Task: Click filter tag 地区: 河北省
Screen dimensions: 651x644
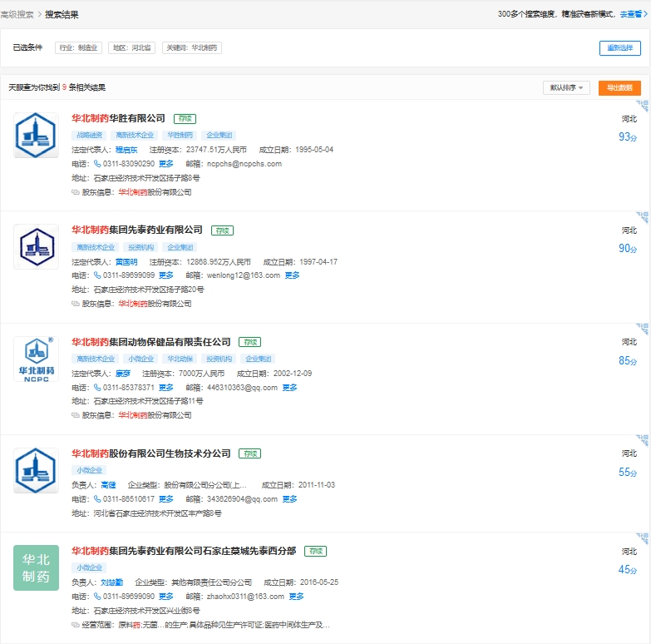Action: 131,47
